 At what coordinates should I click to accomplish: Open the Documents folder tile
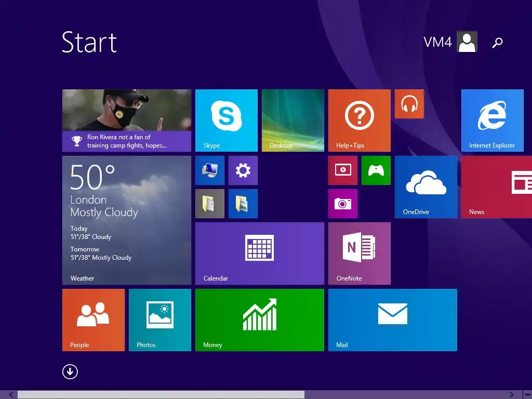210,204
